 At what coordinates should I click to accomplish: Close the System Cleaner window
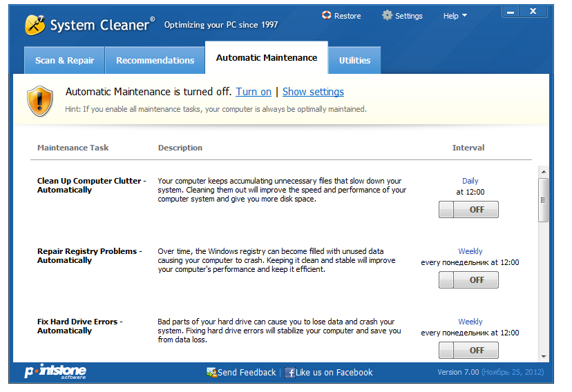[533, 12]
